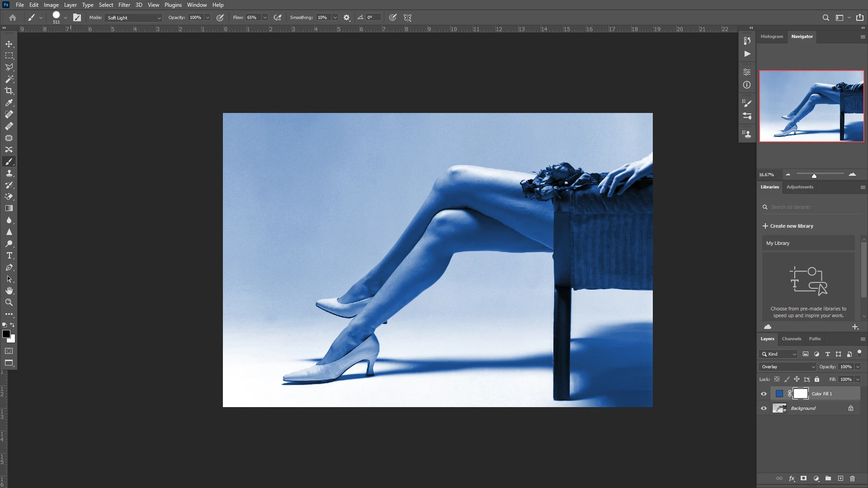This screenshot has height=488, width=868.
Task: Click the Delete layer trash icon
Action: (x=853, y=479)
